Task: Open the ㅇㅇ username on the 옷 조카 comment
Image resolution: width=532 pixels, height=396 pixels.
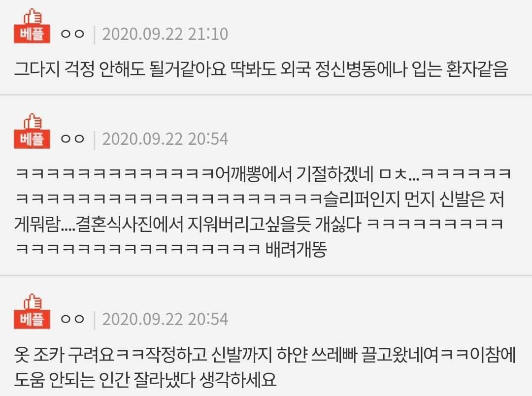Action: pyautogui.click(x=72, y=319)
